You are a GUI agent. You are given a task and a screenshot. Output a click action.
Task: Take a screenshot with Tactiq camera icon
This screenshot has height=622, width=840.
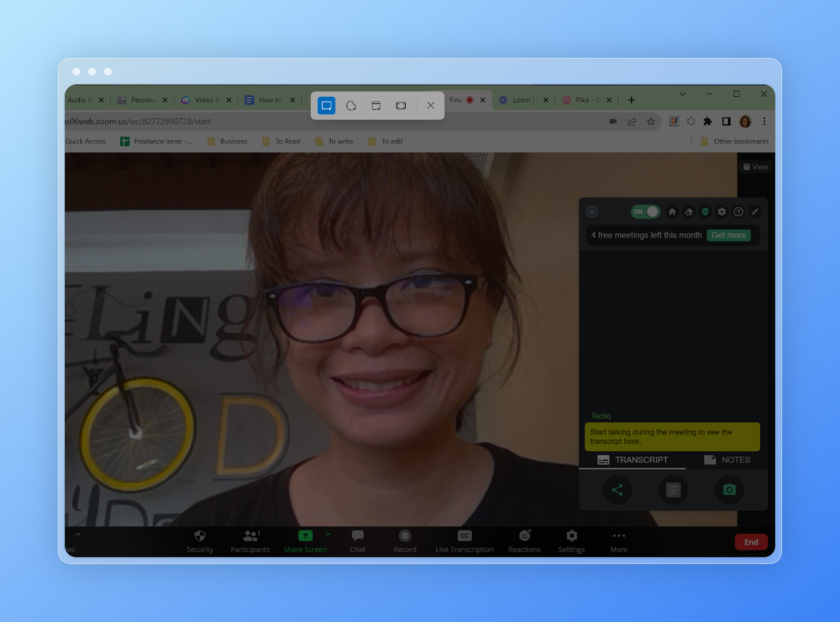tap(729, 490)
